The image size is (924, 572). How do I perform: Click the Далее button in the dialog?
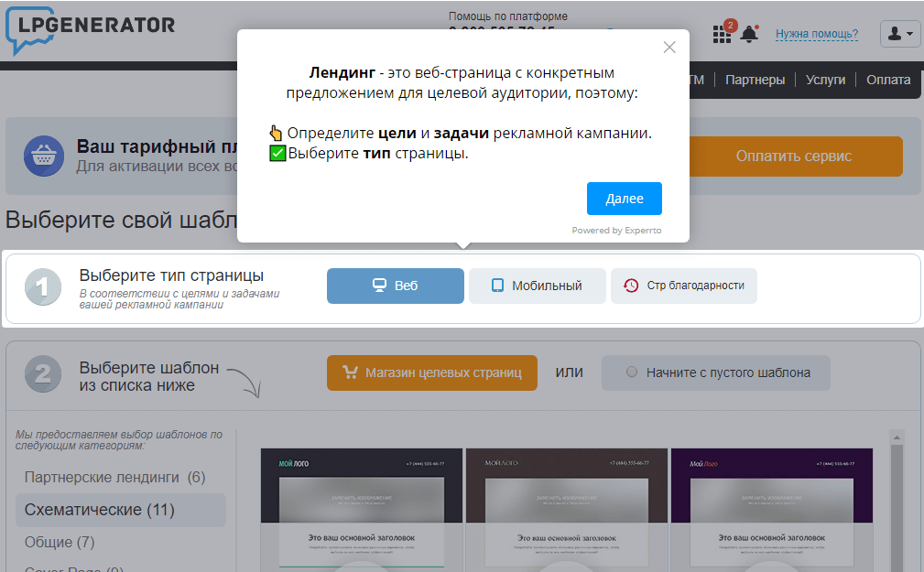click(x=624, y=199)
